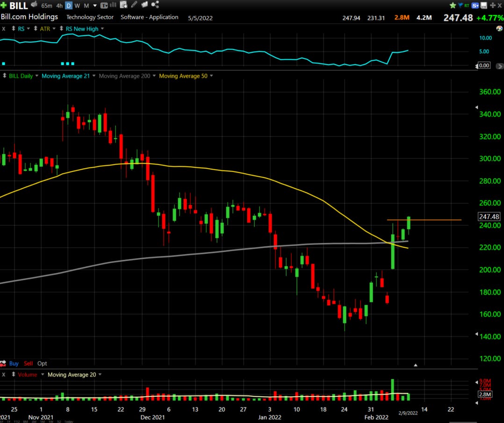
Task: Click the share chart icon
Action: [x=155, y=4]
